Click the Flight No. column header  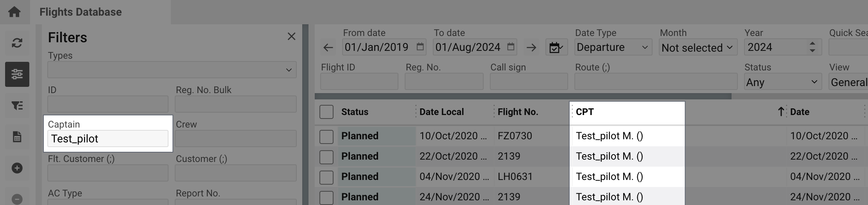coord(518,112)
